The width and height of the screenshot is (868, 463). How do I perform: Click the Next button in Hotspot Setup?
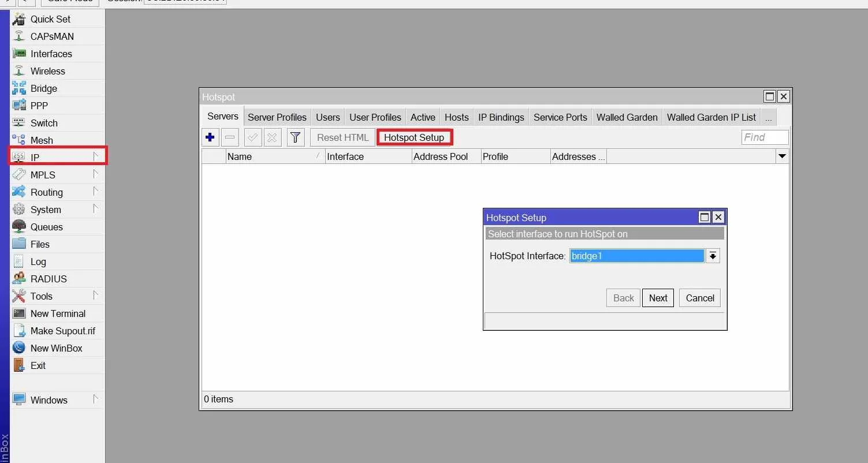click(658, 298)
